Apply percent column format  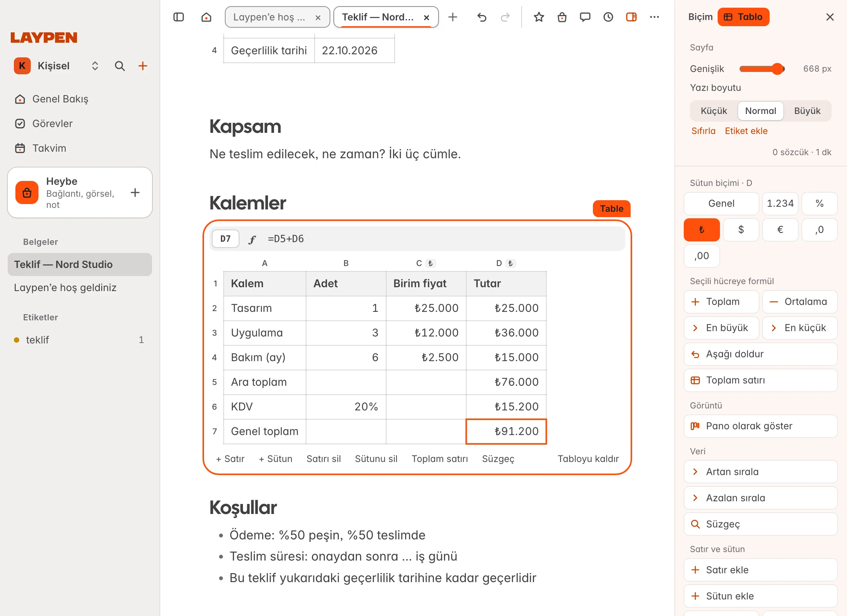pyautogui.click(x=820, y=204)
